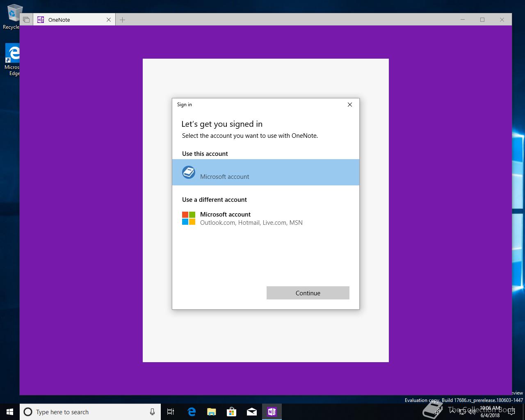Screen dimensions: 525x420
Task: Click the 'Use this account' label
Action: [205, 154]
